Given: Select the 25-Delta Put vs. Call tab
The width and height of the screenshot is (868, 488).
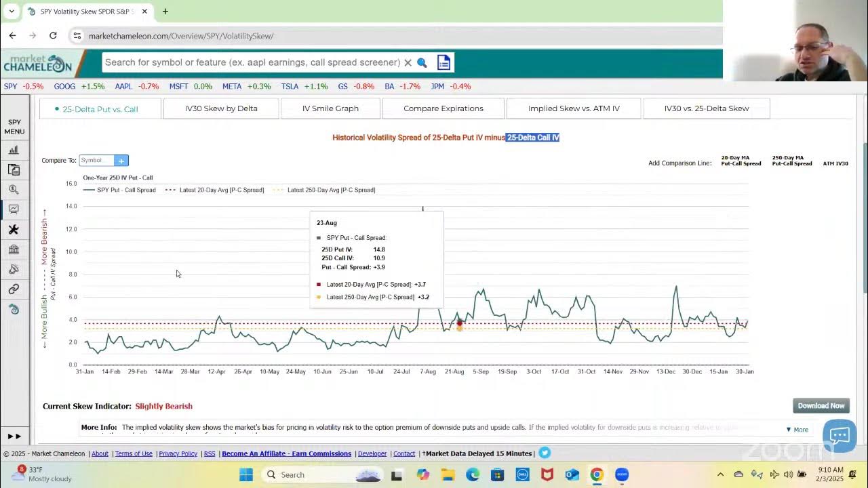Looking at the screenshot, I should click(x=100, y=108).
